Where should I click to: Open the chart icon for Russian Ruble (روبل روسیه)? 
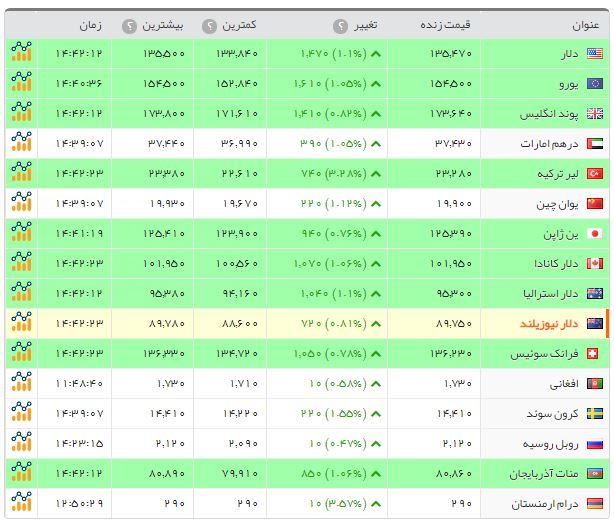click(21, 444)
